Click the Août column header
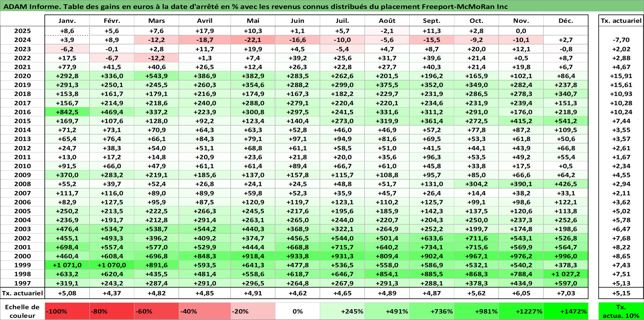Image resolution: width=644 pixels, height=320 pixels. (x=387, y=21)
